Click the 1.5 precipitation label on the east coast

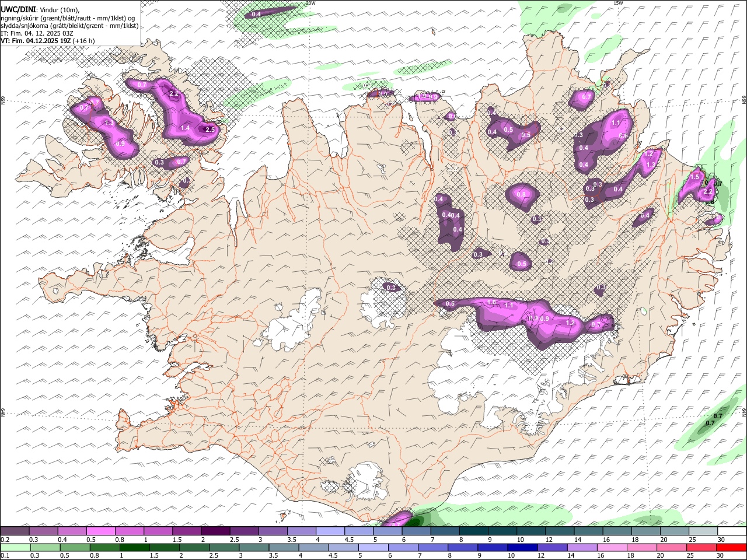coord(694,177)
